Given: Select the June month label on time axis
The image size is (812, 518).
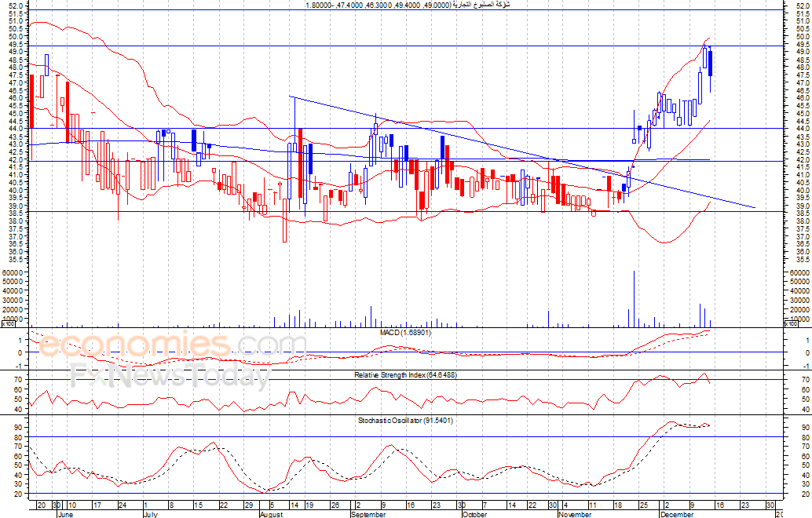Looking at the screenshot, I should 65,514.
